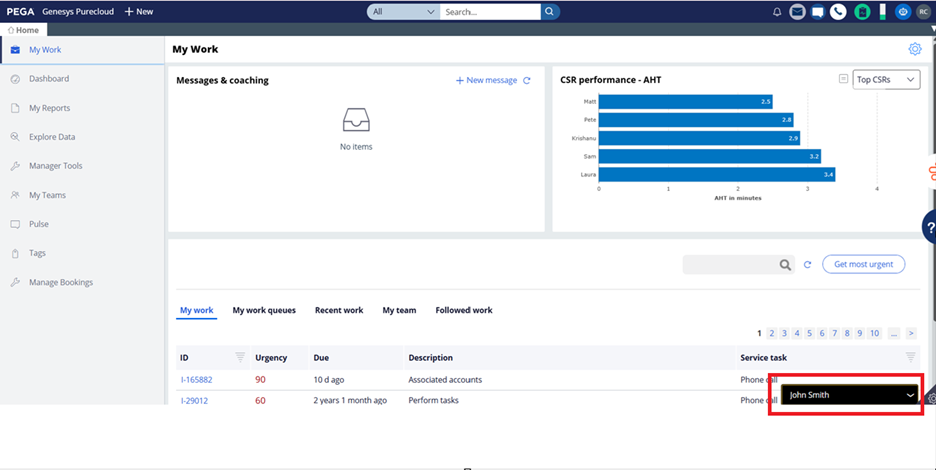
Task: Open My Work settings gear
Action: point(915,49)
